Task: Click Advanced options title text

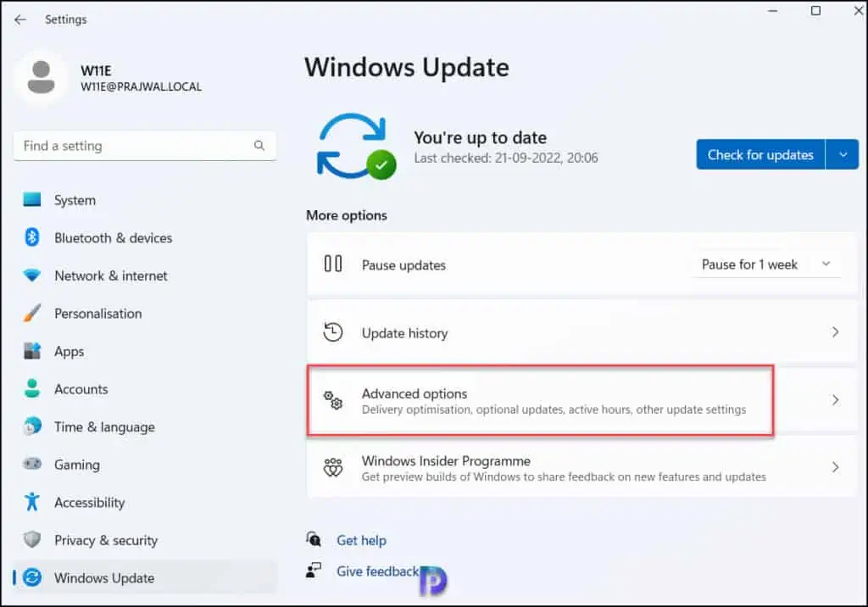Action: (414, 393)
